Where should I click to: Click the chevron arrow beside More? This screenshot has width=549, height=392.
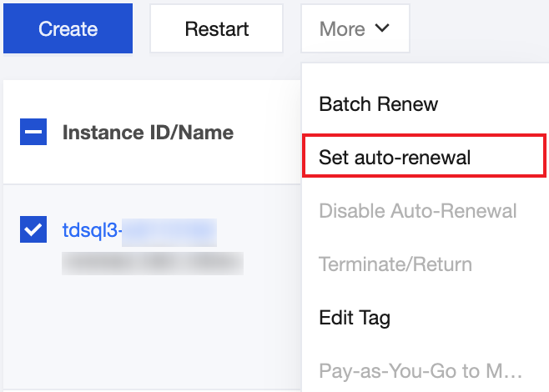(x=382, y=28)
